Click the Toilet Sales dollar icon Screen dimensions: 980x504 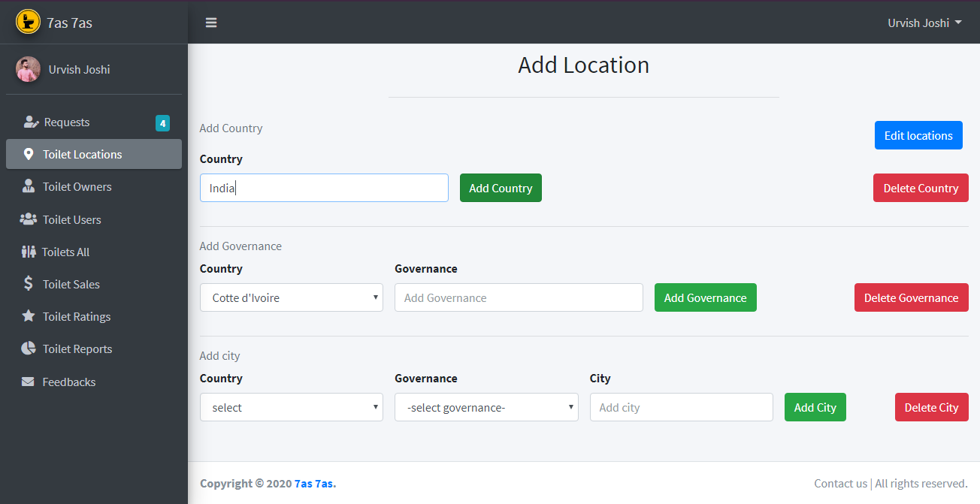29,284
